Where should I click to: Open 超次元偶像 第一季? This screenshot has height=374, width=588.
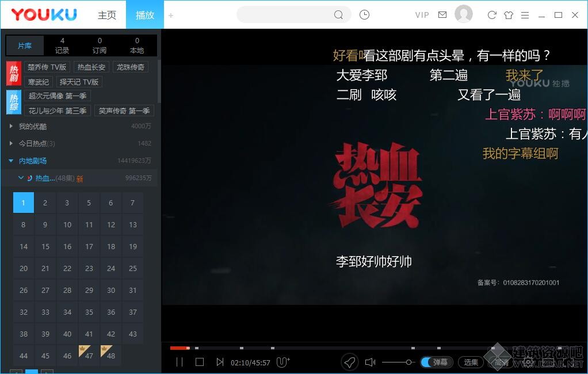[58, 96]
